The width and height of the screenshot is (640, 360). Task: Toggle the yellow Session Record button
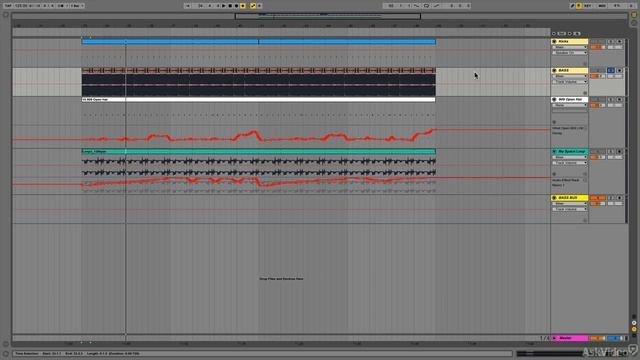[x=243, y=6]
